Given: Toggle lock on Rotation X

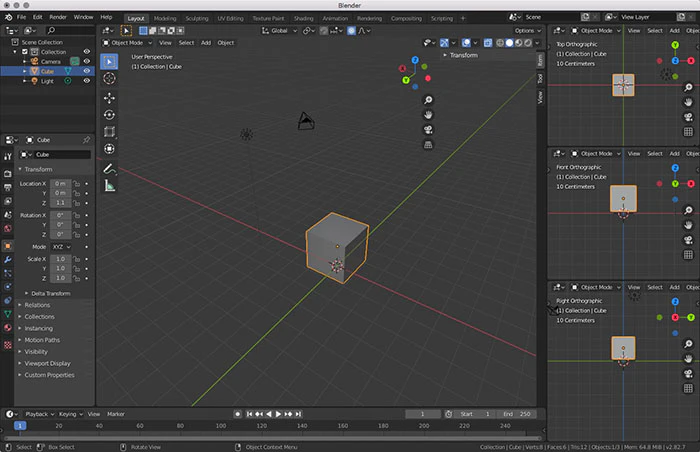Looking at the screenshot, I should pyautogui.click(x=77, y=215).
